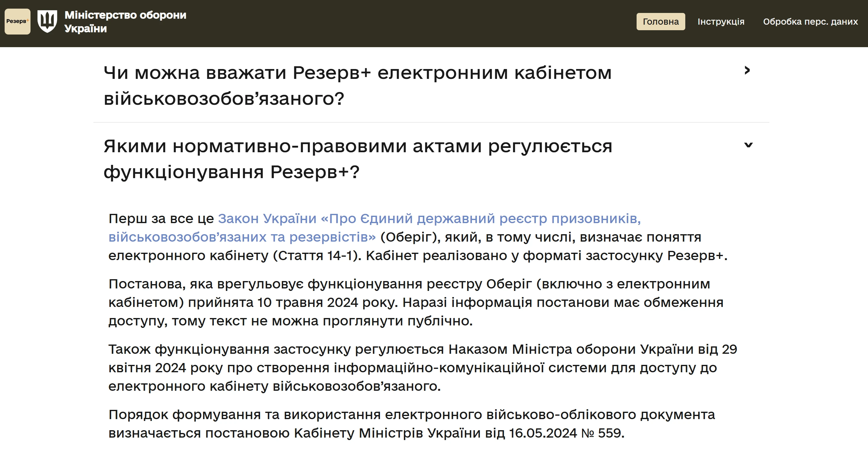Image resolution: width=868 pixels, height=453 pixels.
Task: Click the Ministry of Defence trident emblem
Action: click(x=47, y=22)
